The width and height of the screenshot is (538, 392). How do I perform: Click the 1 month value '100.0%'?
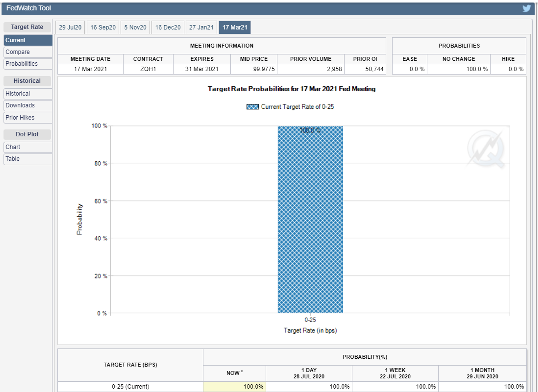click(514, 387)
